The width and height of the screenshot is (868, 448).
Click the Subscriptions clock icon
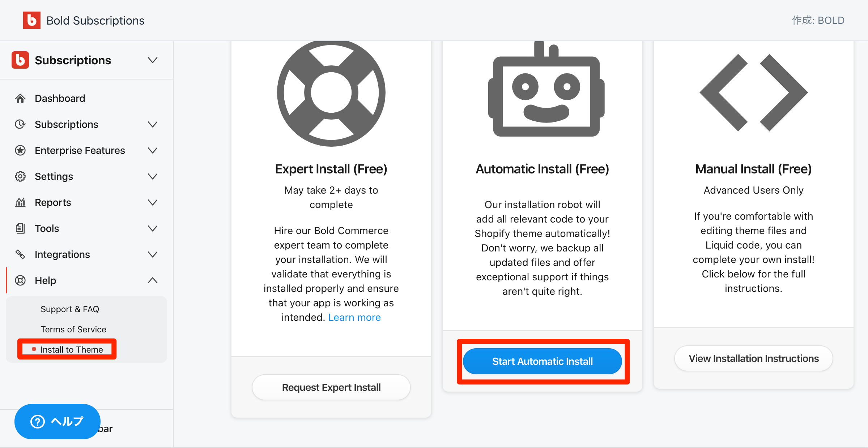click(x=20, y=124)
